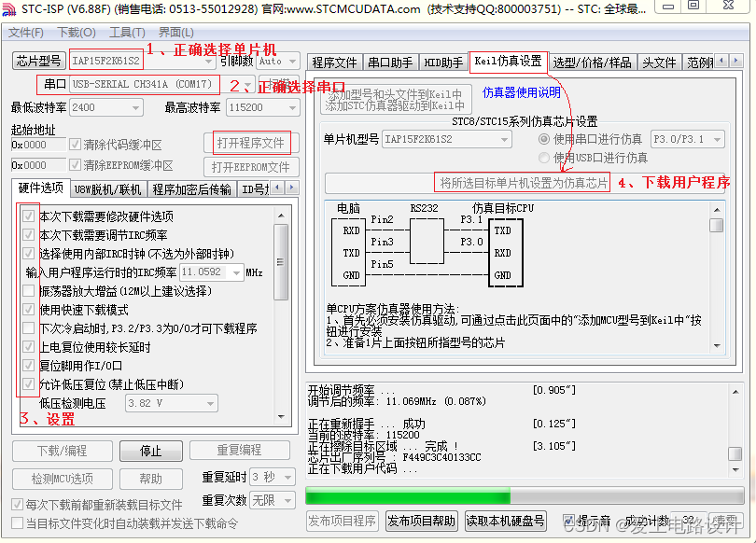Click 停止 button
Viewport: 756px width, 543px height.
[151, 451]
